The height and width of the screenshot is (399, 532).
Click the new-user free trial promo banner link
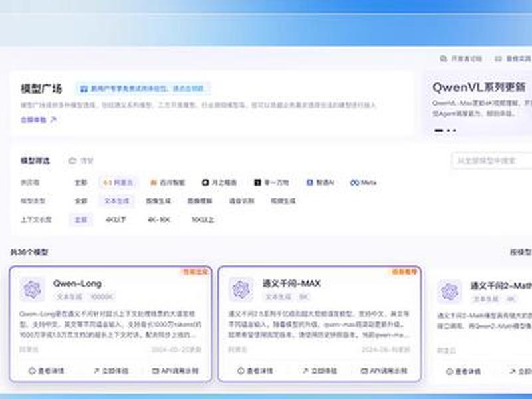point(142,89)
